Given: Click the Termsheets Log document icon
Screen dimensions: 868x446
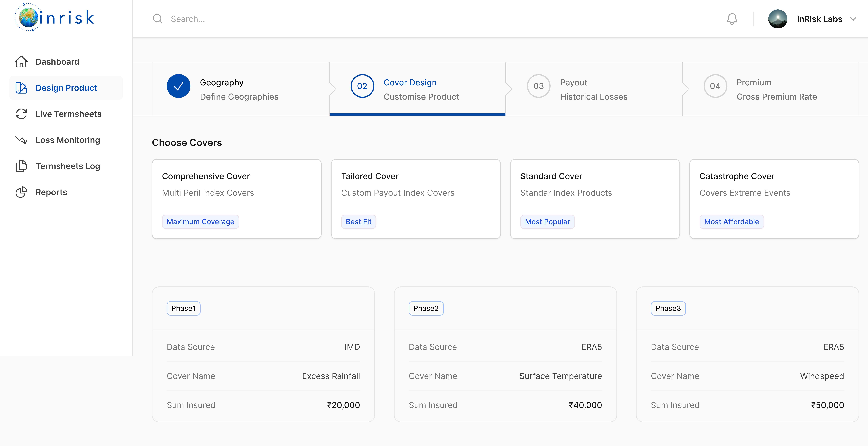Looking at the screenshot, I should 21,166.
